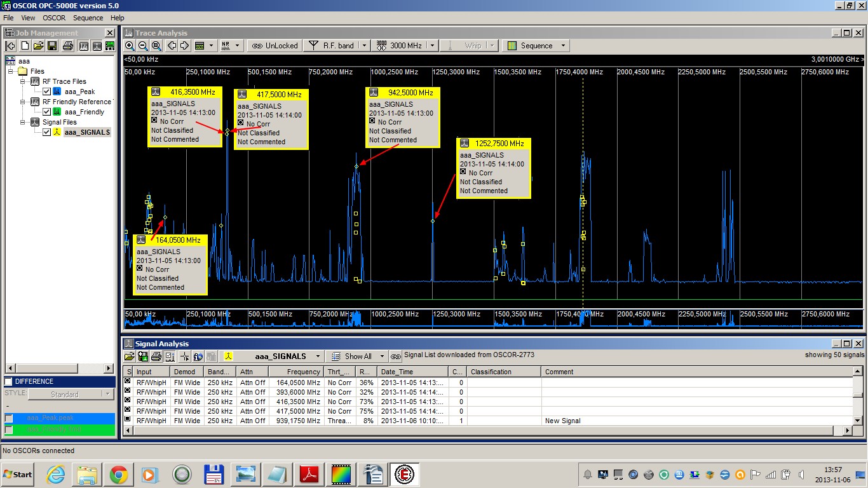
Task: Open the Sequence menu in menu bar
Action: coord(88,18)
